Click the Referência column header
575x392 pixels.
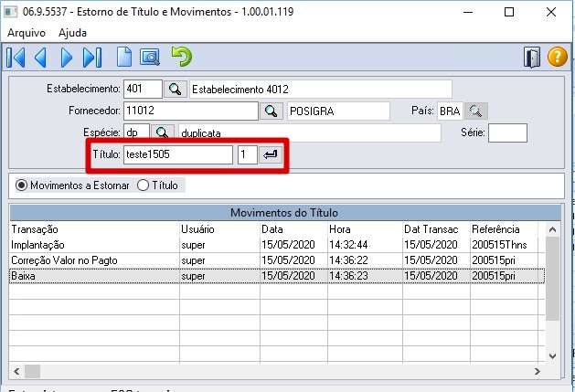click(x=505, y=229)
